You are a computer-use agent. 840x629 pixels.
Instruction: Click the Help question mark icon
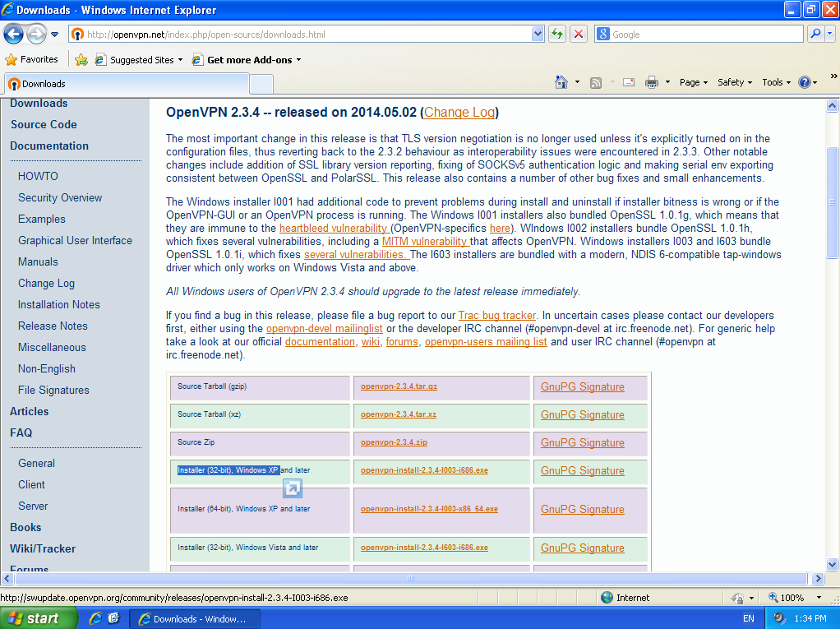[804, 82]
